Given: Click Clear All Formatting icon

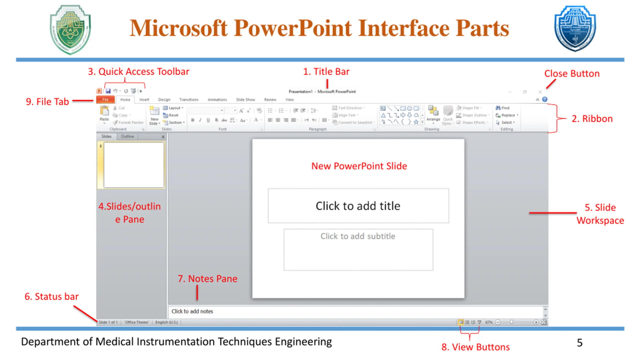Looking at the screenshot, I should (x=259, y=110).
